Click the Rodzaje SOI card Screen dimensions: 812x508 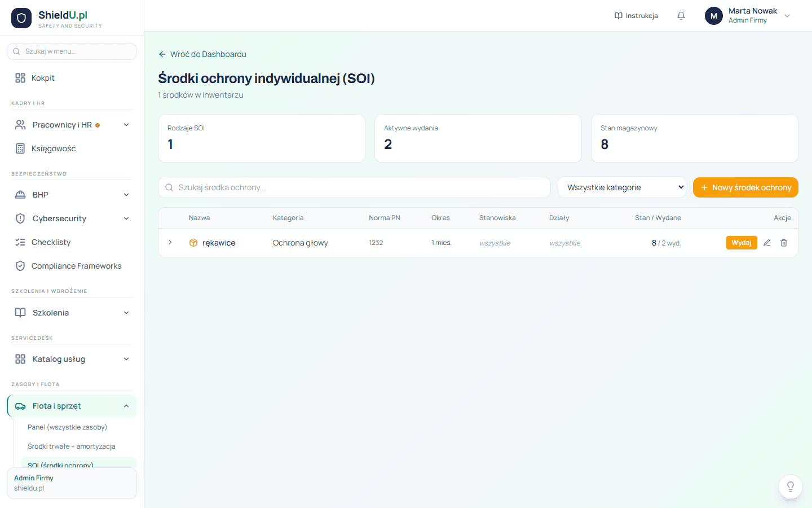(262, 138)
